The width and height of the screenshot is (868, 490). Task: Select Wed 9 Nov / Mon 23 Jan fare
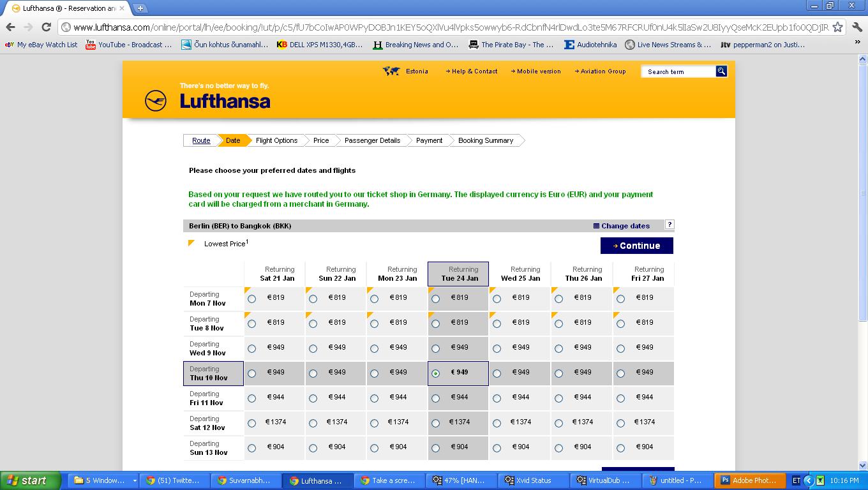[374, 348]
